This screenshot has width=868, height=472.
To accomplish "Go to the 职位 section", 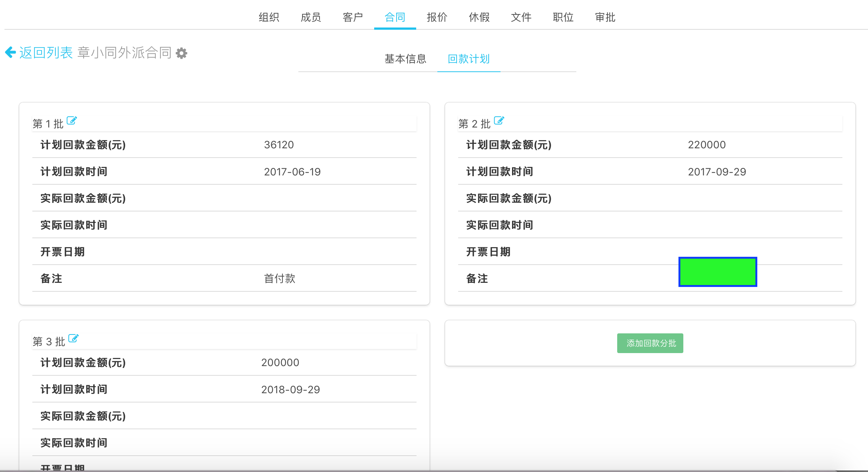I will coord(563,17).
